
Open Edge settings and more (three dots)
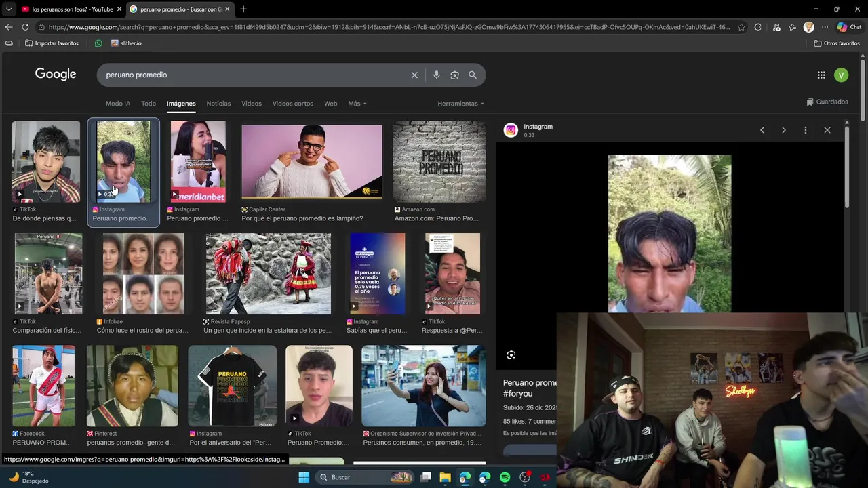point(825,27)
